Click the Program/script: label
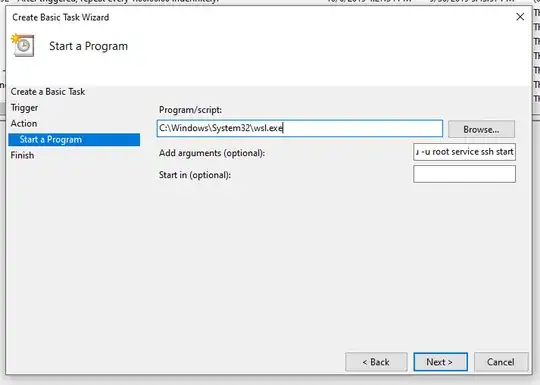 coord(190,110)
